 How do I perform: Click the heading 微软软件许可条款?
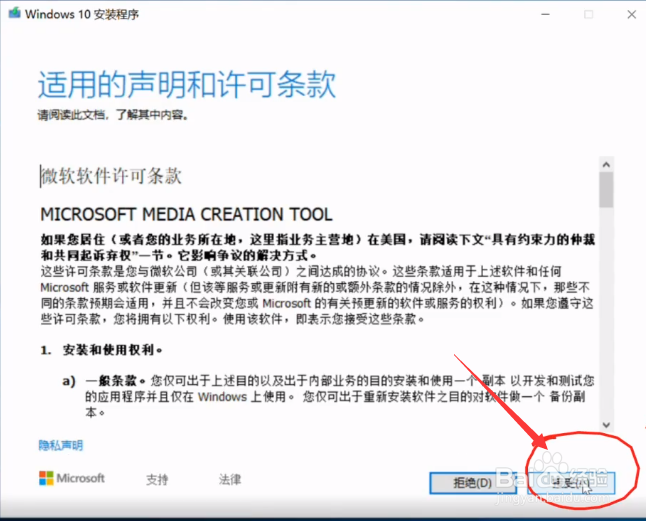(x=111, y=176)
